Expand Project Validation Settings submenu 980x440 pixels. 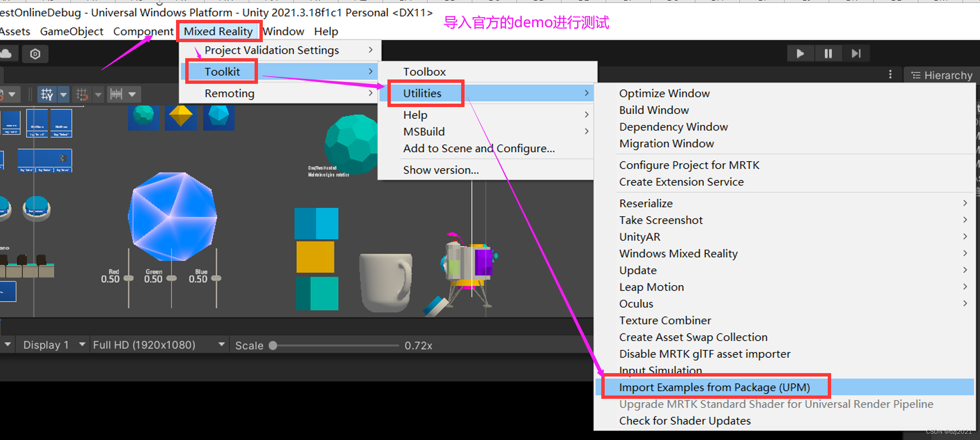click(x=280, y=50)
